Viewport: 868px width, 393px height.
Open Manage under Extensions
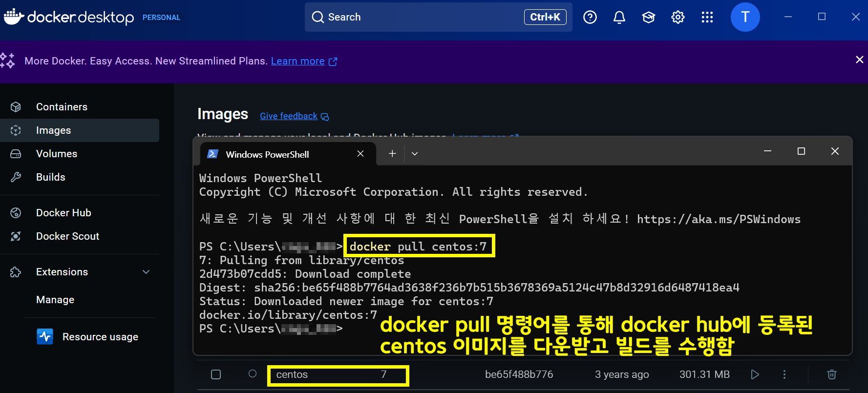pyautogui.click(x=55, y=300)
